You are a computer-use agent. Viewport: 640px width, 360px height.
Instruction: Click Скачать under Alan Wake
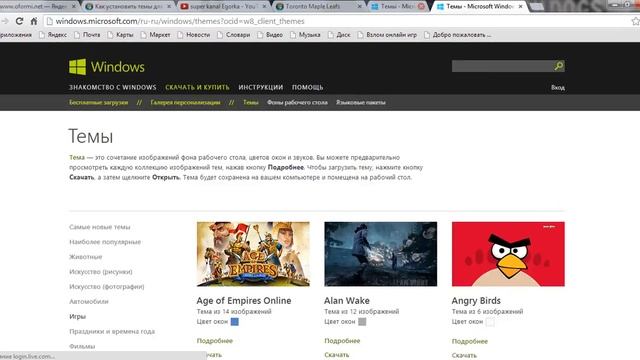tap(337, 355)
